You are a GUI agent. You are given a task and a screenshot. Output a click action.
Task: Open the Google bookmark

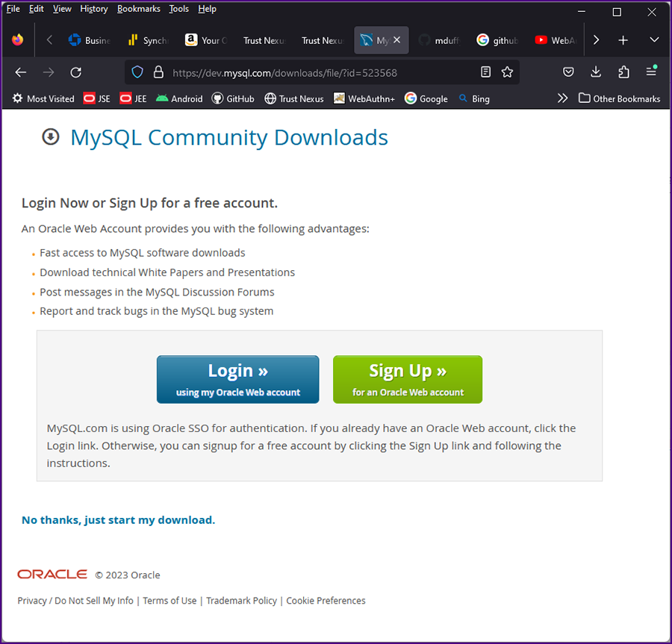tap(426, 99)
